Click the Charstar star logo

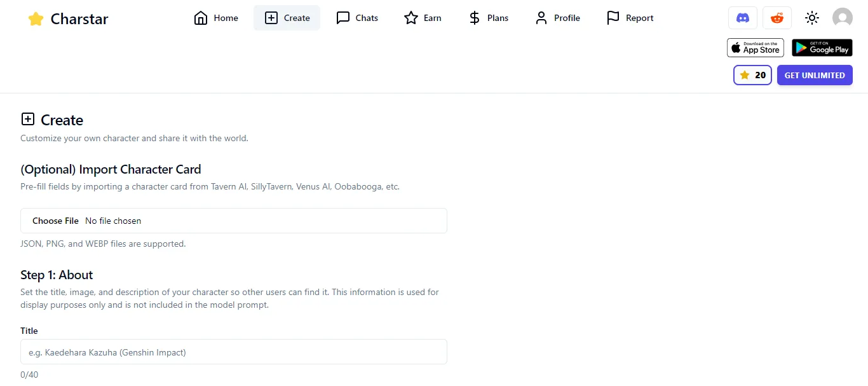(x=36, y=19)
